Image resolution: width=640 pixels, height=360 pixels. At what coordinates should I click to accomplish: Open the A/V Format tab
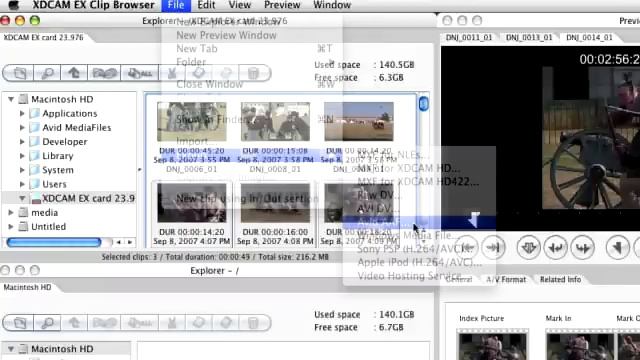tap(506, 280)
